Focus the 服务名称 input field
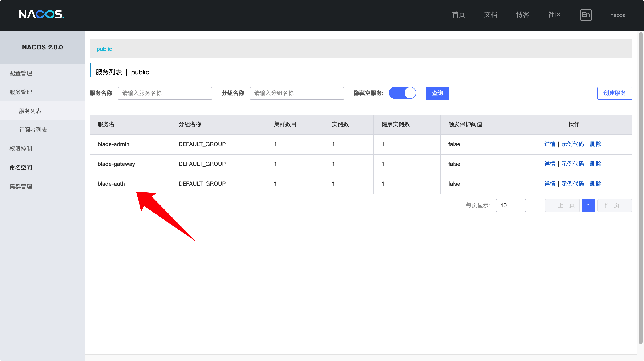The image size is (644, 361). pos(165,93)
